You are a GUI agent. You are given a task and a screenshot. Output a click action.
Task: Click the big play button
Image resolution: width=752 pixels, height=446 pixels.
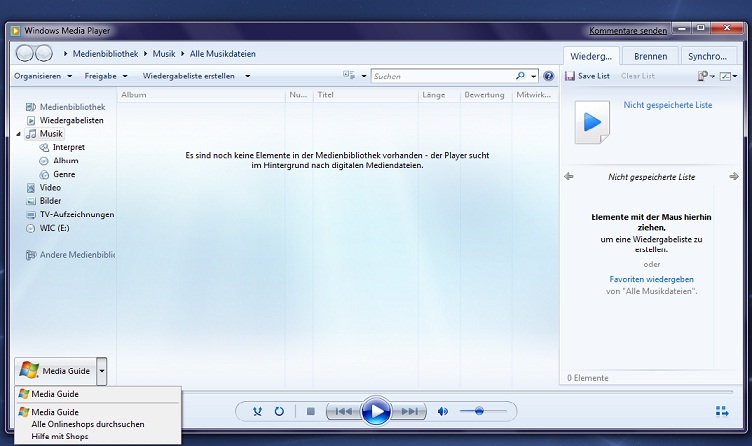376,411
